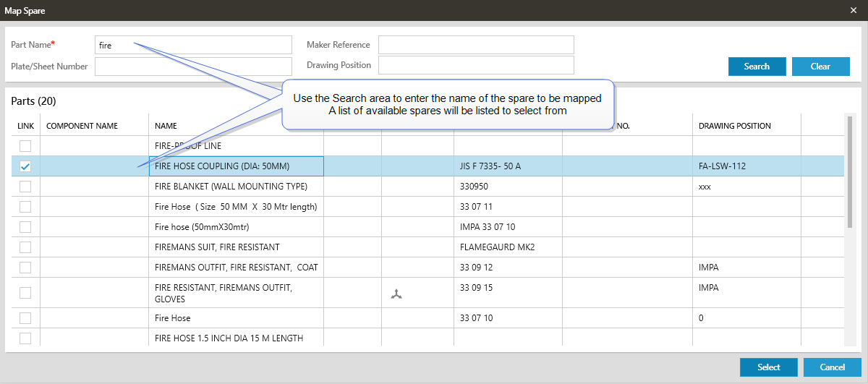The height and width of the screenshot is (384, 868).
Task: Uncheck the FIRE HOSE COUPLING link checkbox
Action: point(25,166)
